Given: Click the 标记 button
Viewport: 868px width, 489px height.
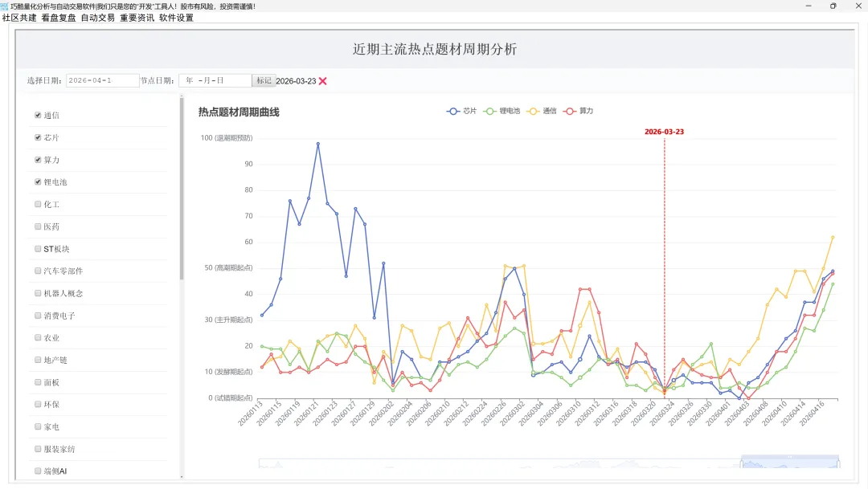Looking at the screenshot, I should click(x=264, y=81).
